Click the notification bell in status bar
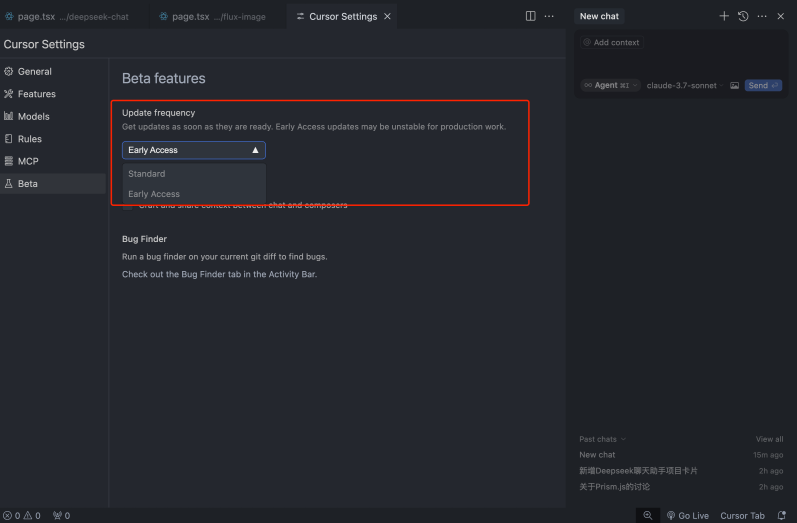 click(x=782, y=516)
